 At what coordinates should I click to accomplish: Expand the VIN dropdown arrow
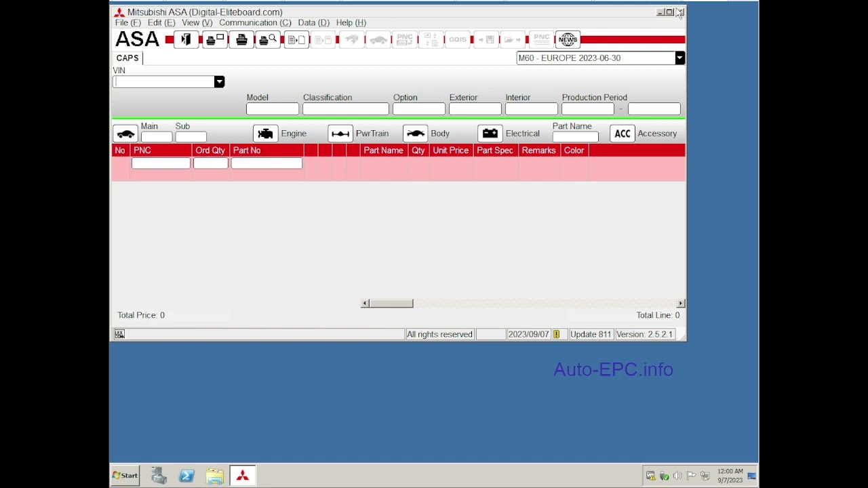point(219,82)
